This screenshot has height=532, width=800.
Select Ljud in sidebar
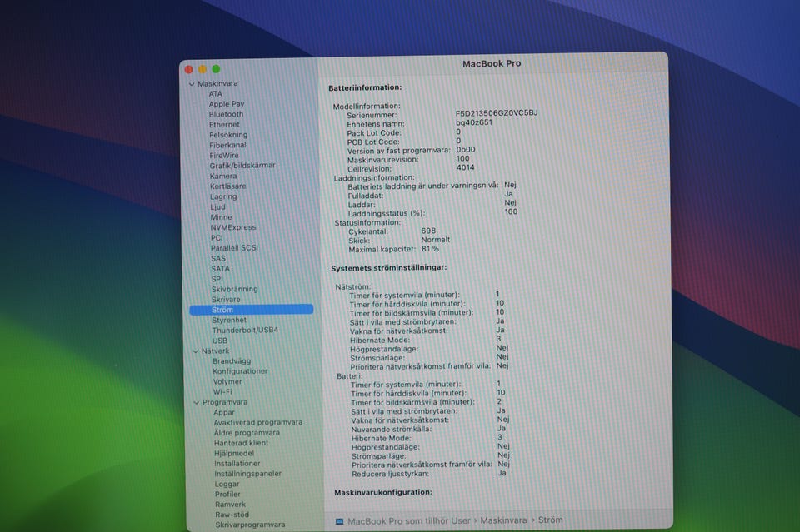coord(217,206)
